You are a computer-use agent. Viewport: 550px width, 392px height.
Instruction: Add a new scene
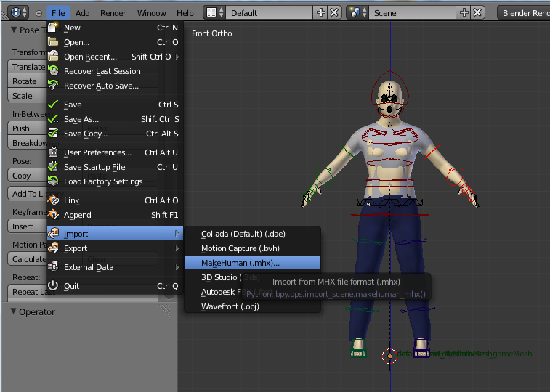(464, 12)
